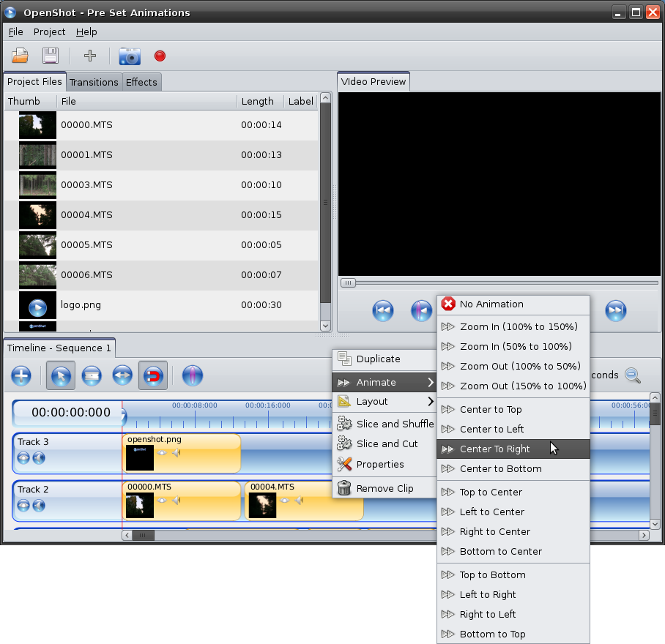This screenshot has width=665, height=644.
Task: Click the Open Project folder icon
Action: click(20, 56)
